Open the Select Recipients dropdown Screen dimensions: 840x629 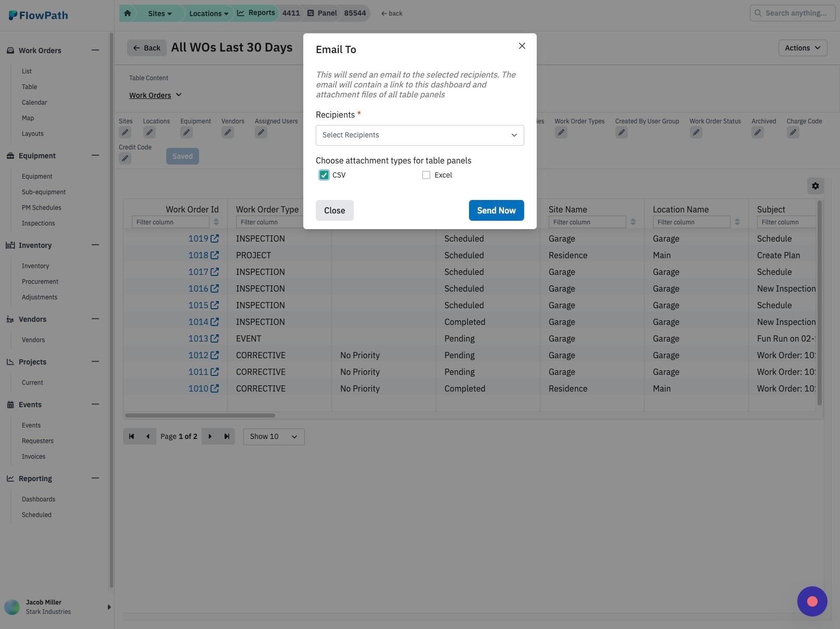click(420, 135)
